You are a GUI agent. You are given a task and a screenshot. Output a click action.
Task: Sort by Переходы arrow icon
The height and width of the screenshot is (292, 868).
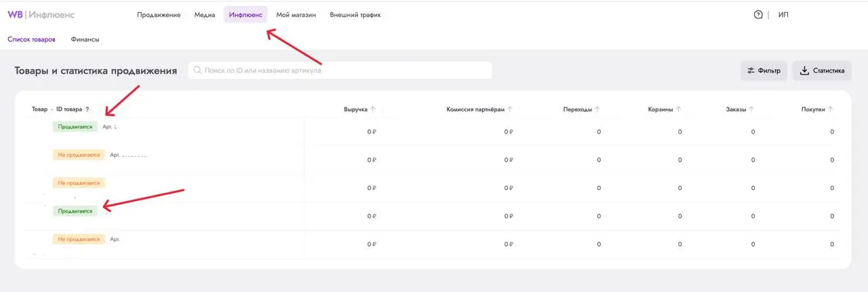(x=597, y=109)
